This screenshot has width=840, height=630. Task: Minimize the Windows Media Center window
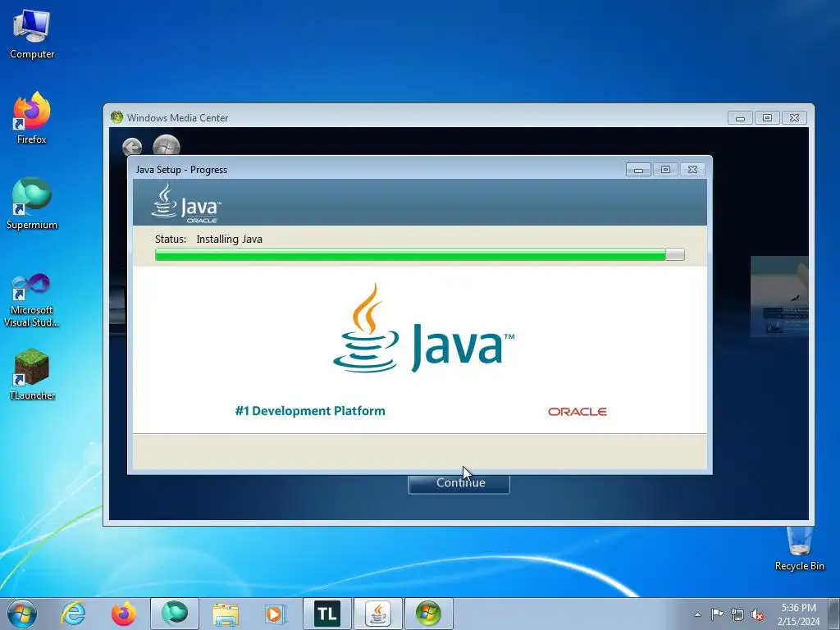pos(740,118)
